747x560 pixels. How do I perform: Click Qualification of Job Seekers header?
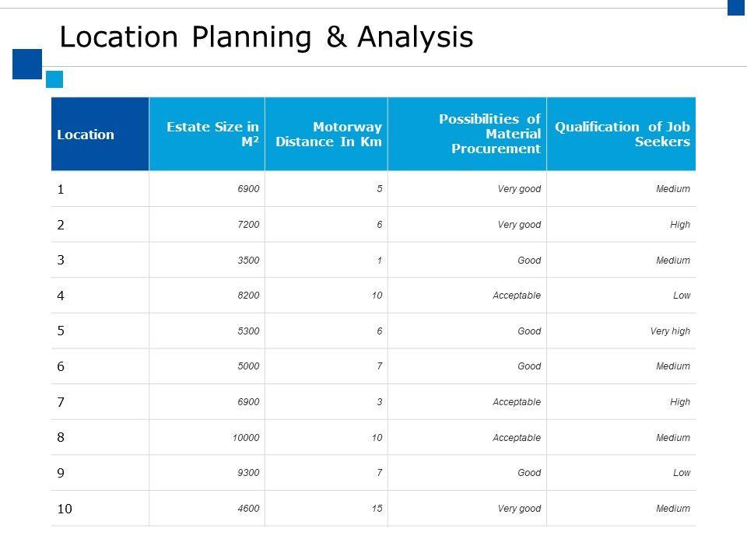pos(622,134)
